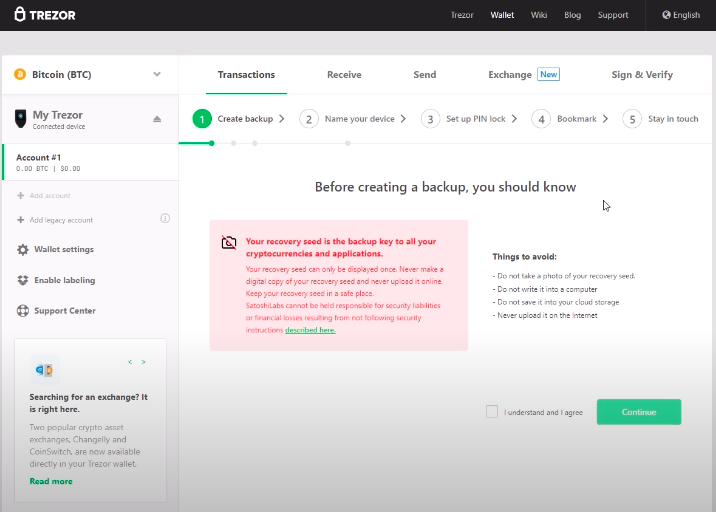Click the fourth progress dot
716x512 pixels.
pos(347,143)
